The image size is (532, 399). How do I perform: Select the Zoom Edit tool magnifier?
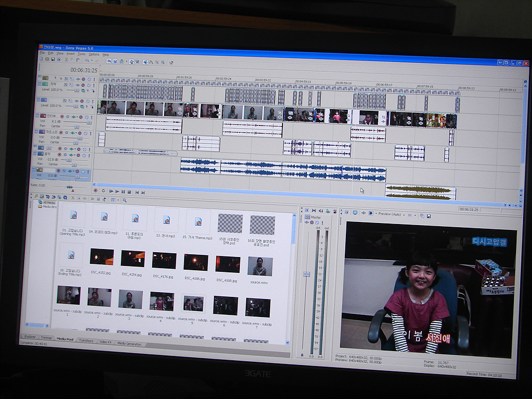[x=163, y=62]
